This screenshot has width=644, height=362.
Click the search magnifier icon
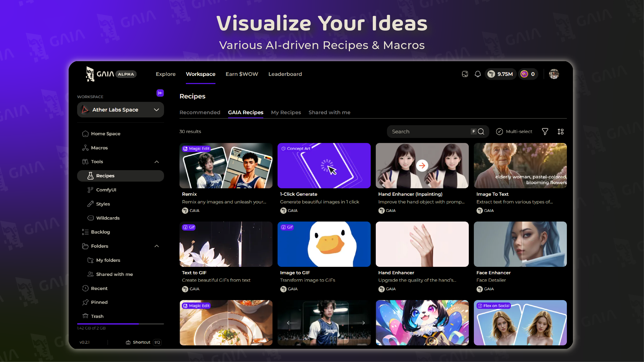(x=481, y=131)
